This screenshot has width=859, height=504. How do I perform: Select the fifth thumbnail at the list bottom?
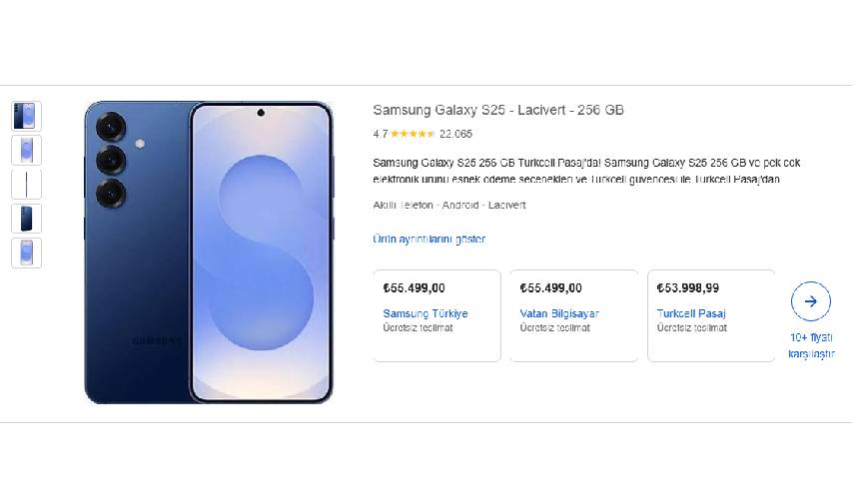[26, 252]
